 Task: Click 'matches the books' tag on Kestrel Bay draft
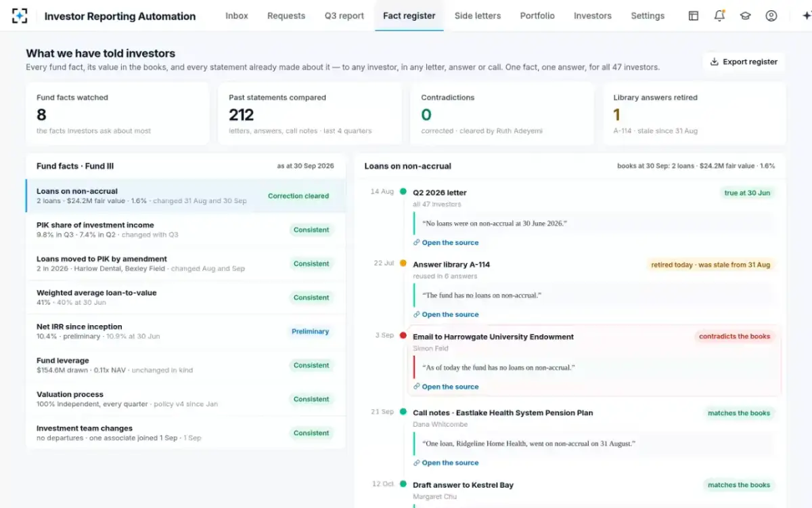coord(739,485)
